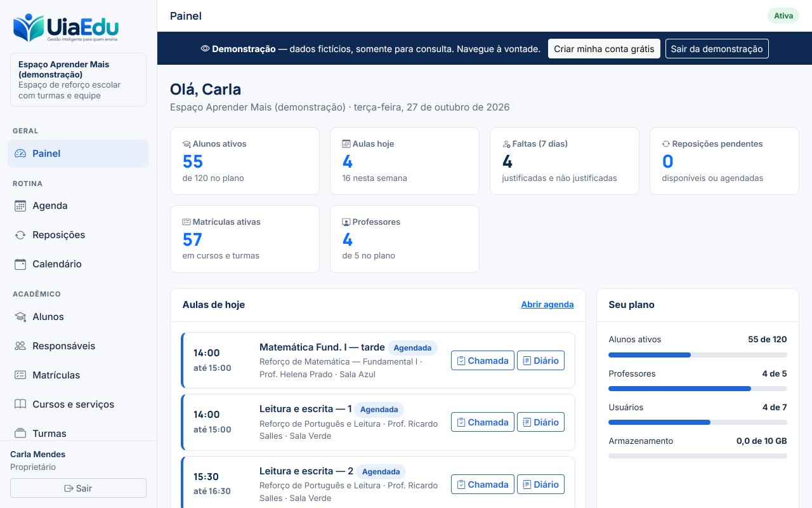The height and width of the screenshot is (508, 812).
Task: Click the icon on the Faltas (7 dias) card
Action: click(506, 144)
